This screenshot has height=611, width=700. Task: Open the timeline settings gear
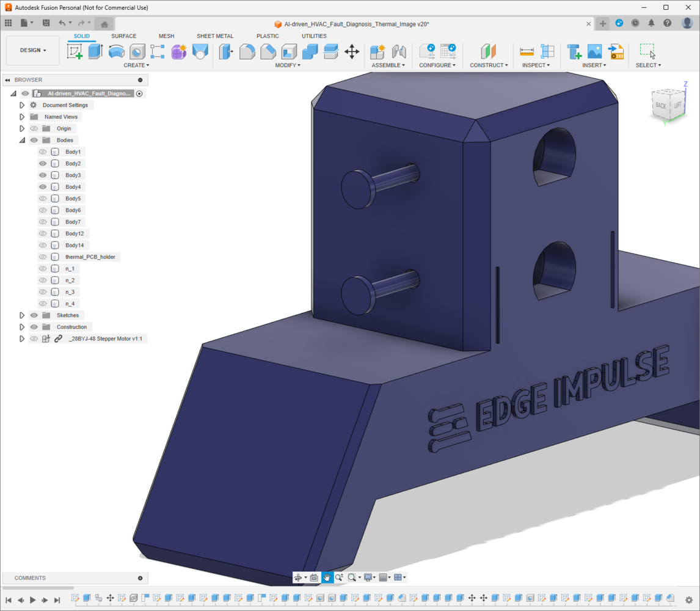689,600
